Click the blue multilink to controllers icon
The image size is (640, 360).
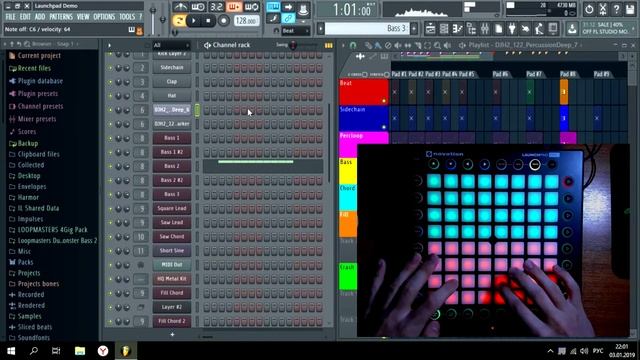288,18
